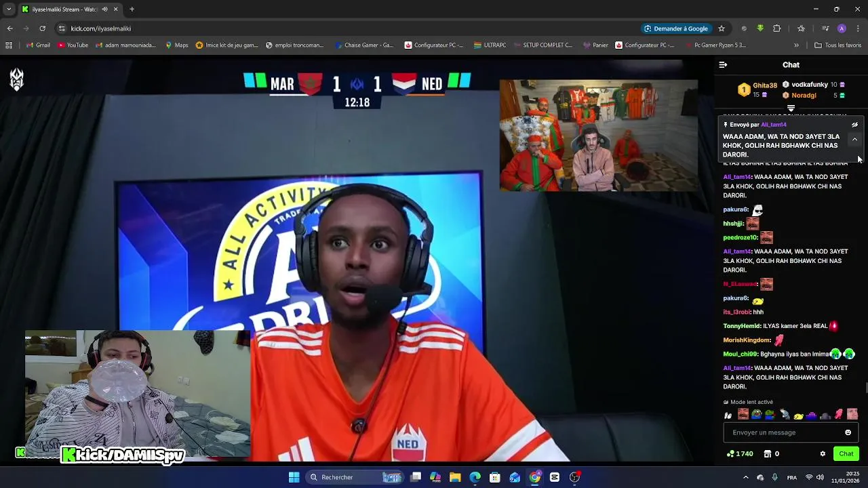Click the Rechercher taskbar search box

(355, 477)
